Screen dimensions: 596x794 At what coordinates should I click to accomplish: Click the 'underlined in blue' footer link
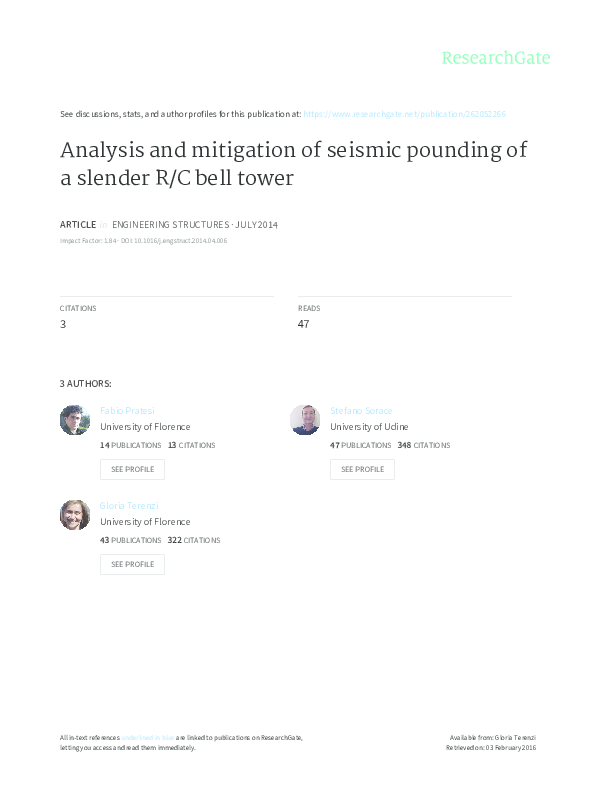coord(147,738)
